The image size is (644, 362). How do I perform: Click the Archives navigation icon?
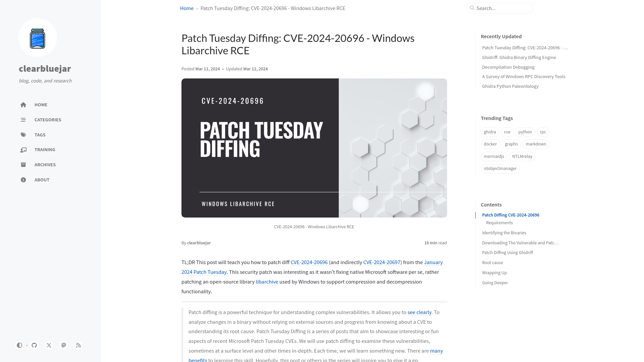click(23, 165)
